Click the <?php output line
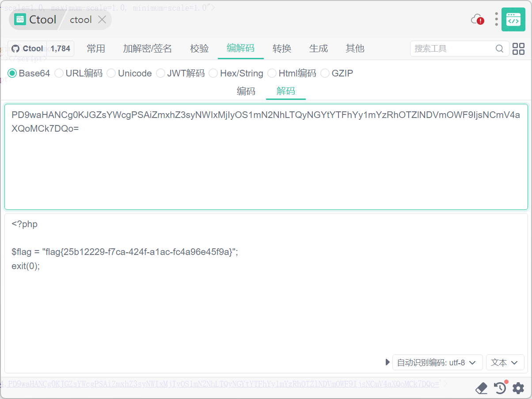Image resolution: width=532 pixels, height=399 pixels. click(x=25, y=224)
